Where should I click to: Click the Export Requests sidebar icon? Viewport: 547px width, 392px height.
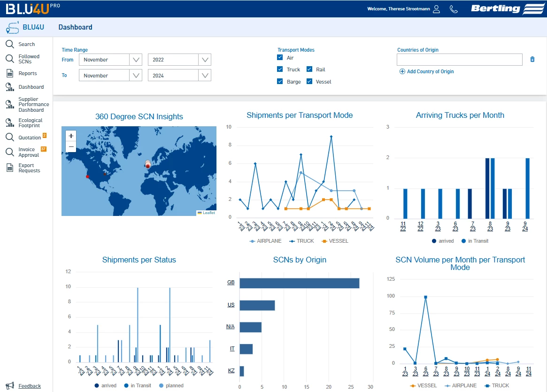pyautogui.click(x=9, y=168)
